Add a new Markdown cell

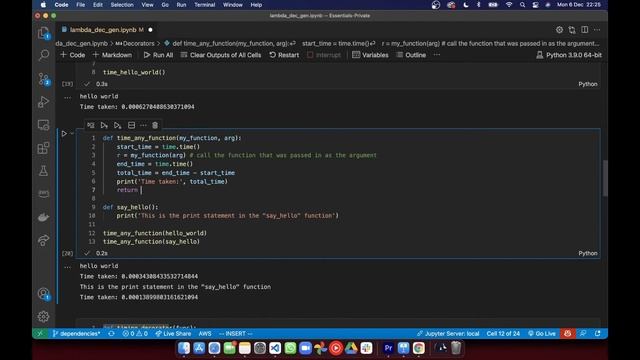coord(112,55)
